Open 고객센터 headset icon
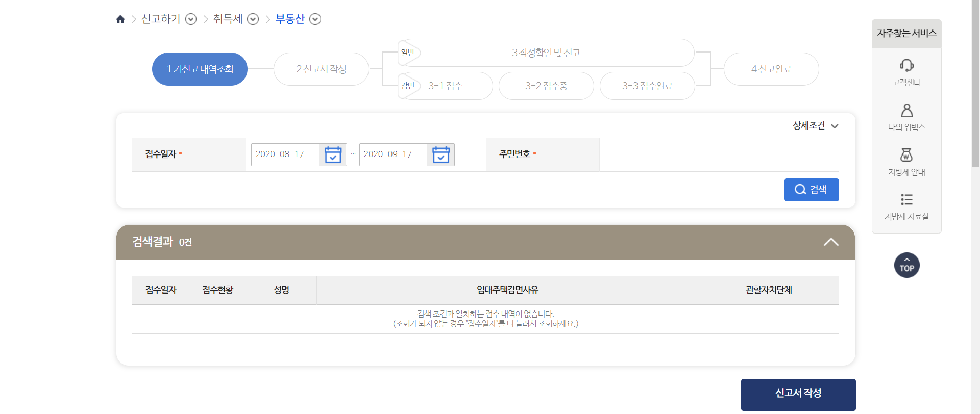The width and height of the screenshot is (980, 414). [x=906, y=65]
